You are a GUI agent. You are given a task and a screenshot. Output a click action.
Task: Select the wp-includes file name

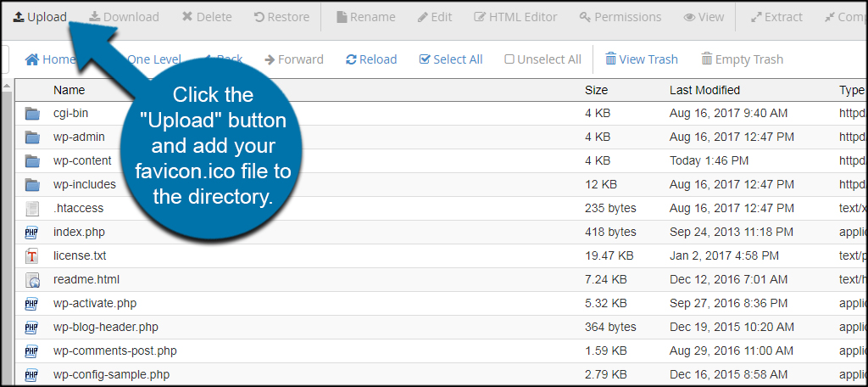(x=85, y=185)
